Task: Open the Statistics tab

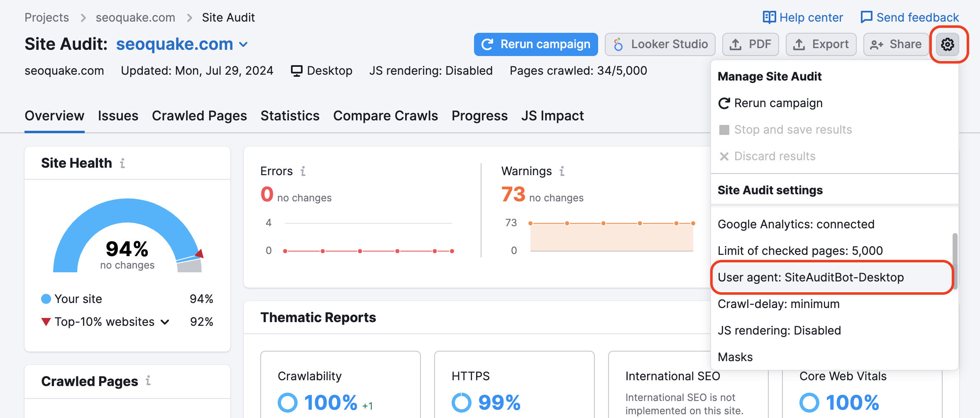Action: [x=290, y=116]
